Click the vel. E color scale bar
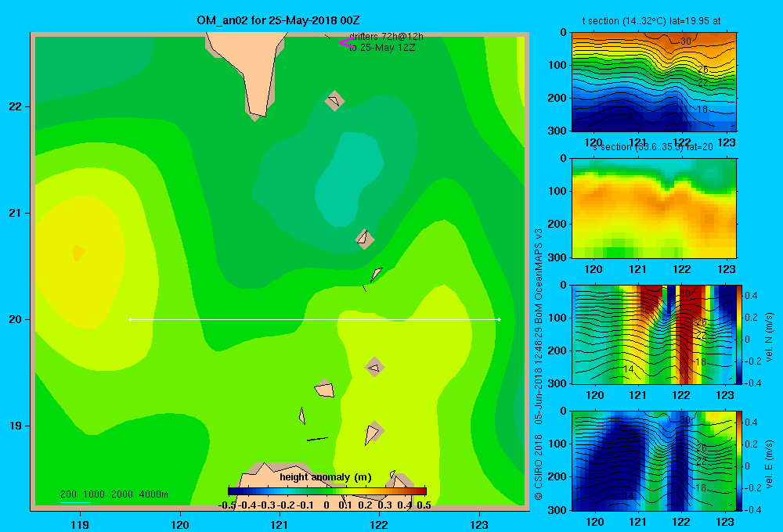783x532 pixels. click(x=740, y=461)
